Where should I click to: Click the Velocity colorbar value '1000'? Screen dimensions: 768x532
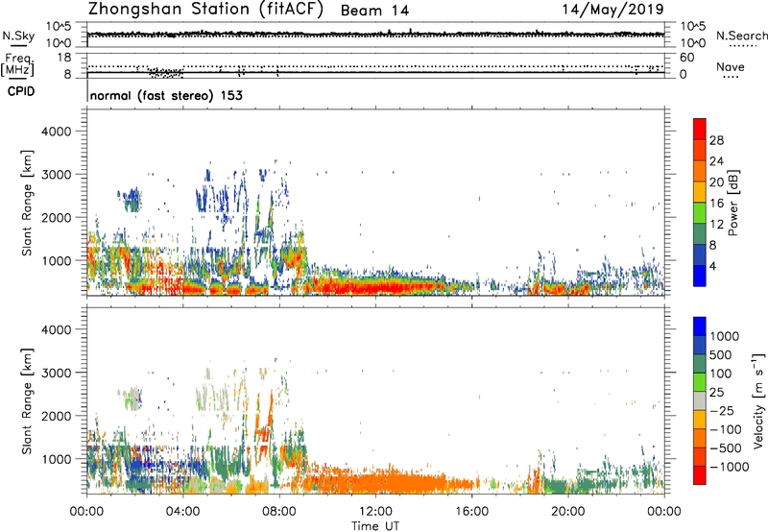pyautogui.click(x=725, y=336)
